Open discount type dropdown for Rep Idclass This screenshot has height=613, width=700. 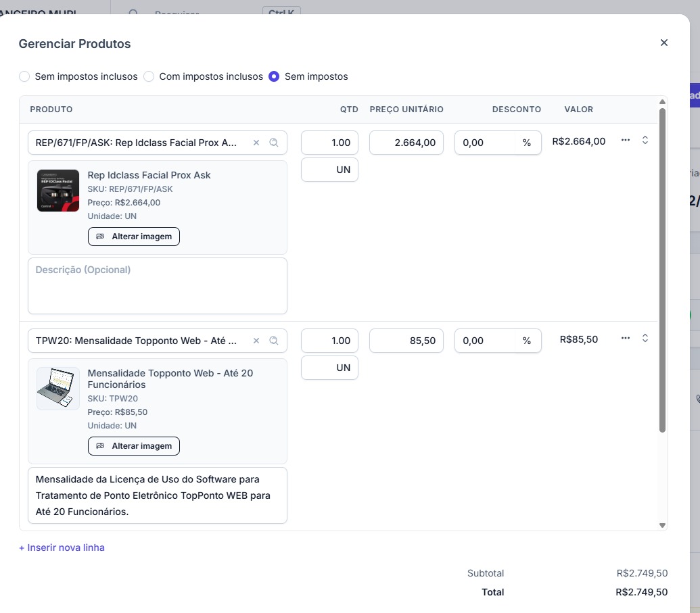[527, 143]
